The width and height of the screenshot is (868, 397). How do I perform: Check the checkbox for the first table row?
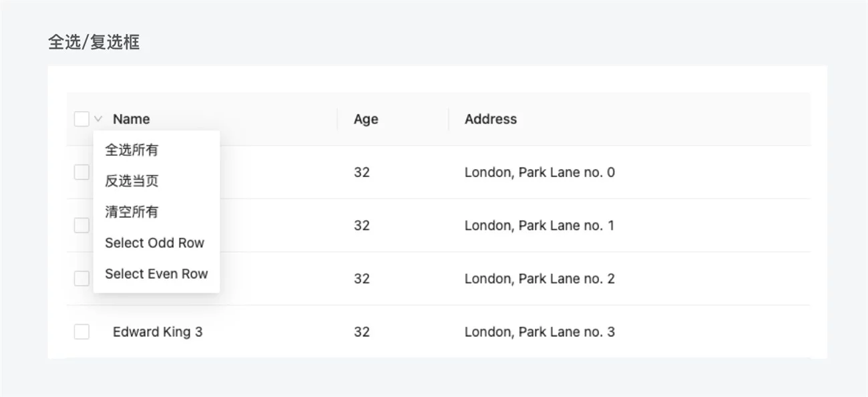[81, 172]
